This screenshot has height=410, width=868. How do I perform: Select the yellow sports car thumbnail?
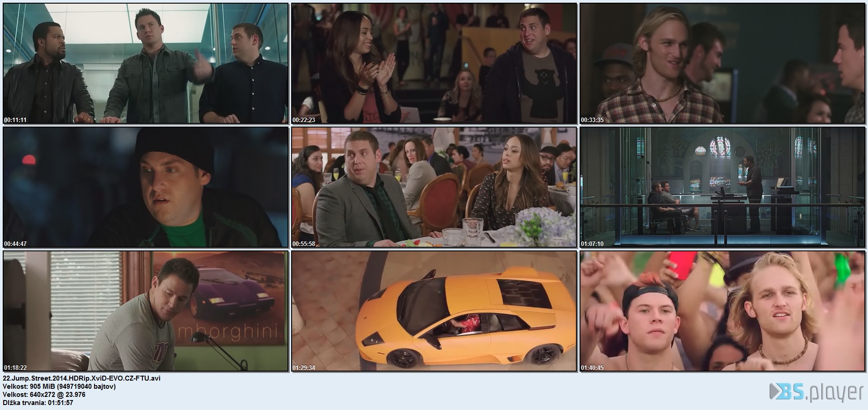coord(434,311)
